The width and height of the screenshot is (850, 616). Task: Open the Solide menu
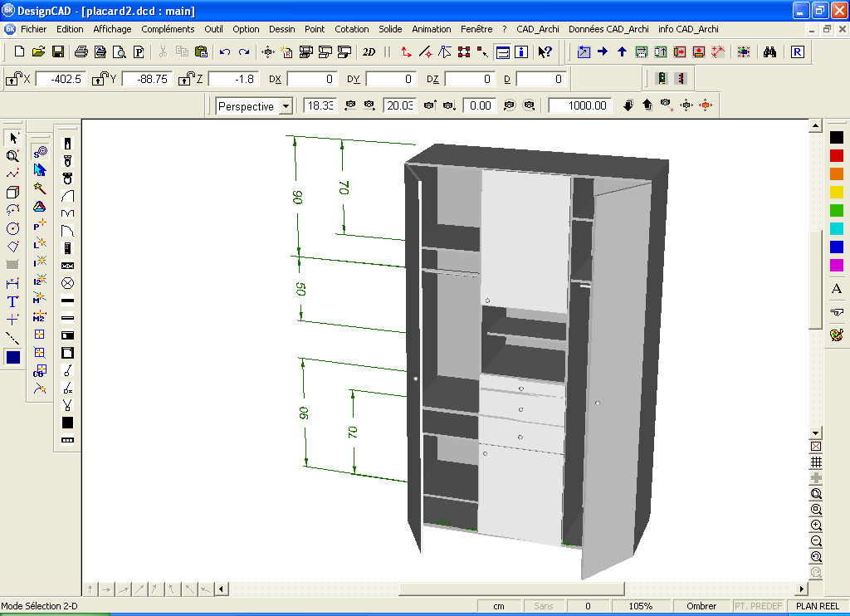click(x=390, y=29)
